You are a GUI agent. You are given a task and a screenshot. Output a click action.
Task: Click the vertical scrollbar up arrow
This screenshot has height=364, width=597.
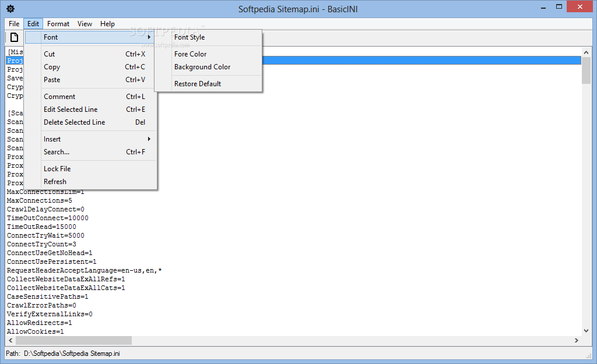click(586, 52)
